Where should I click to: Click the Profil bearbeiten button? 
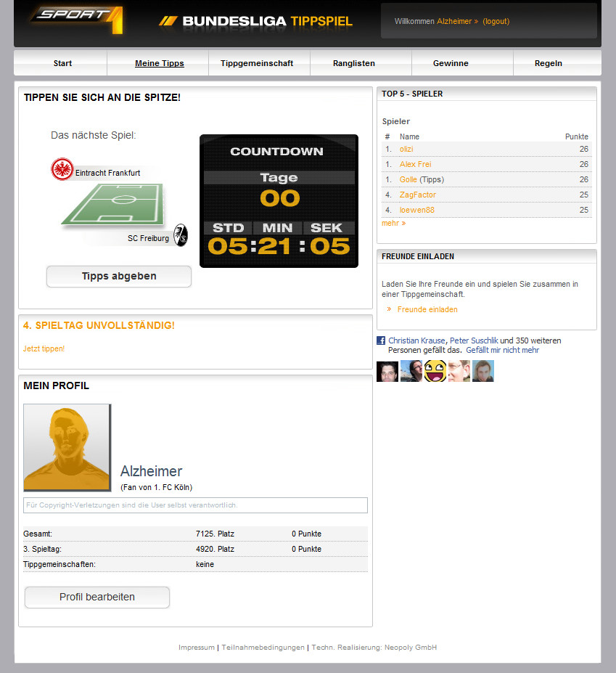[x=97, y=597]
